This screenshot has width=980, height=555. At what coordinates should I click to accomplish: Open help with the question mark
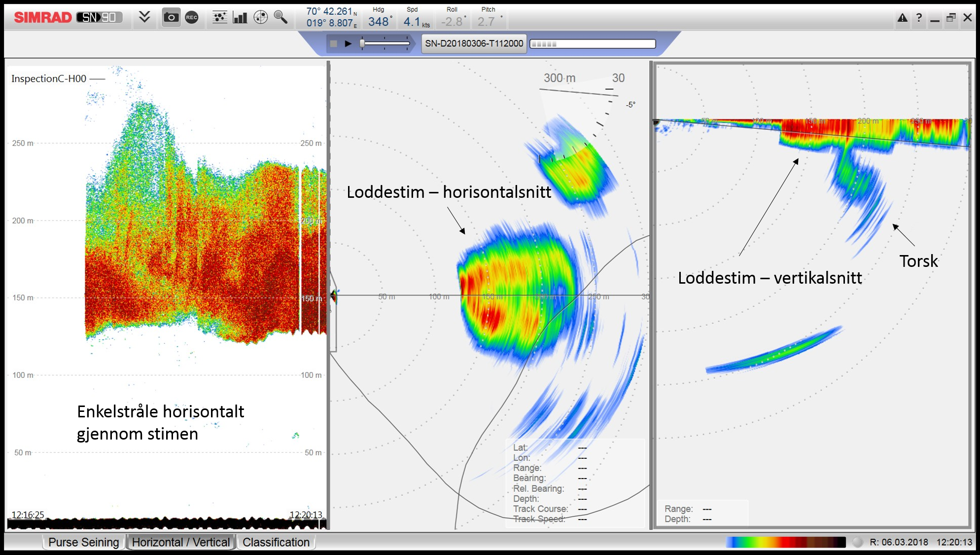919,18
